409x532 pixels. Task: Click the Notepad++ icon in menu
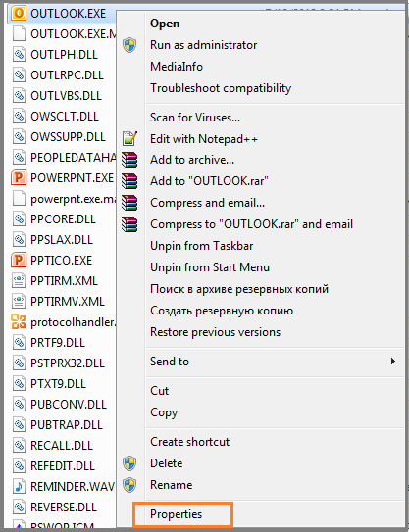129,139
